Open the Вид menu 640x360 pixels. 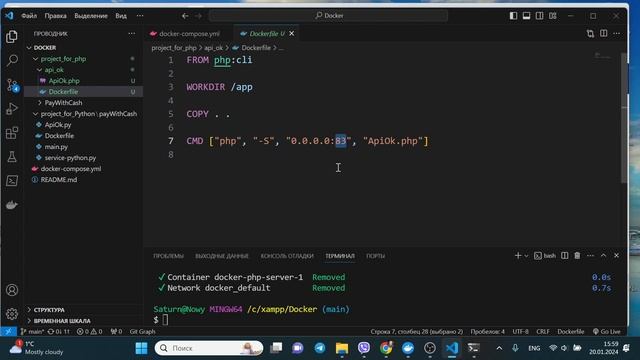[121, 16]
